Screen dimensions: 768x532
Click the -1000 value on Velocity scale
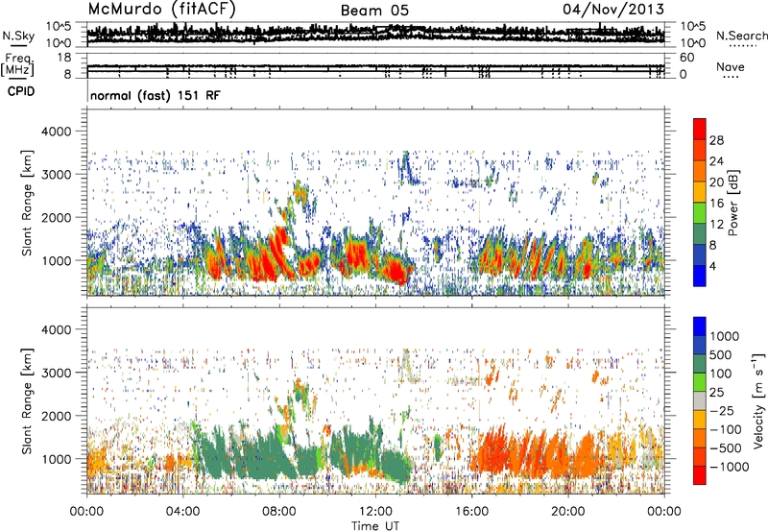tap(729, 467)
